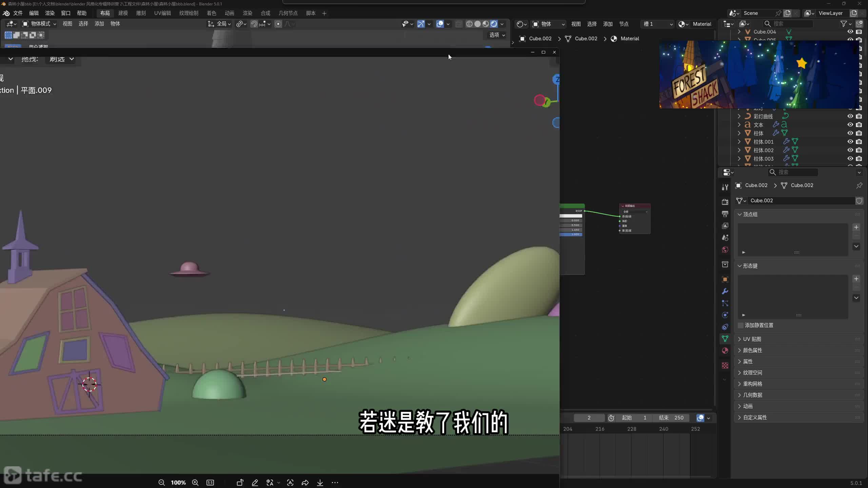868x488 pixels.
Task: Open the Material properties tab icon
Action: pyautogui.click(x=725, y=351)
